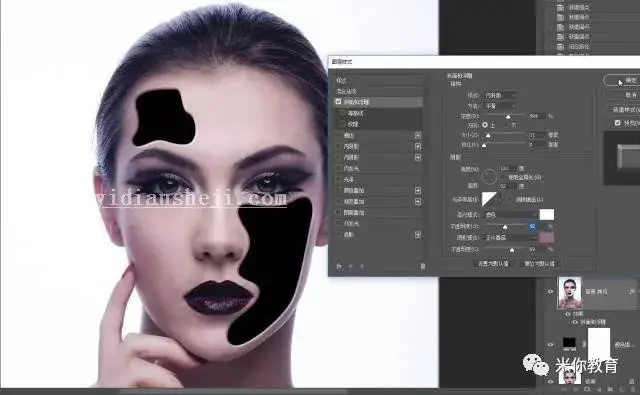Enable the Contour (等高线) sub-option checkbox

pyautogui.click(x=342, y=113)
